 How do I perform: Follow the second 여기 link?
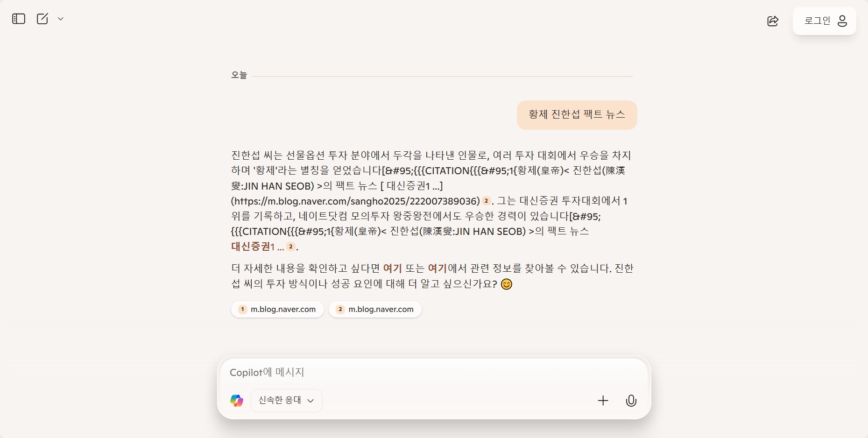438,268
